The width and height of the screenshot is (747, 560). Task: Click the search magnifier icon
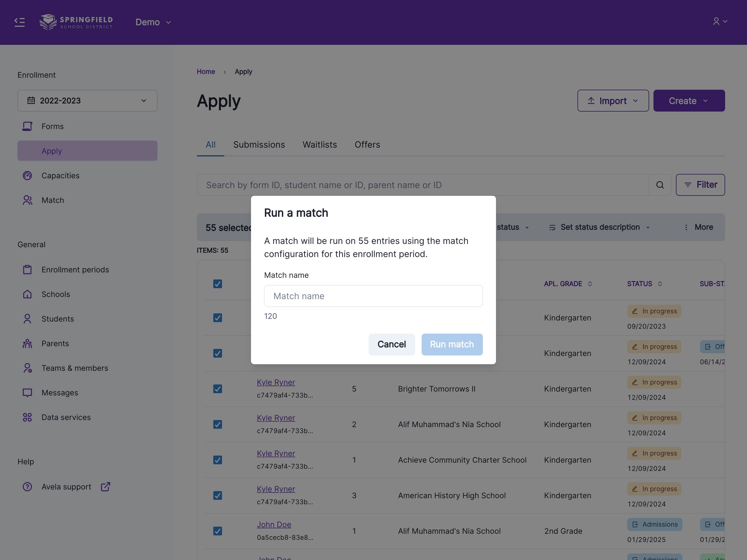659,185
